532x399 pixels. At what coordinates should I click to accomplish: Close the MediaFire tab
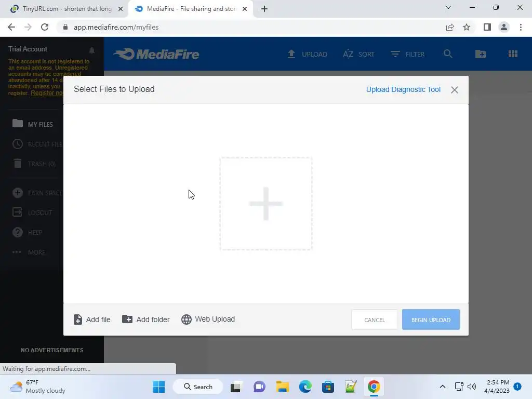pyautogui.click(x=245, y=9)
